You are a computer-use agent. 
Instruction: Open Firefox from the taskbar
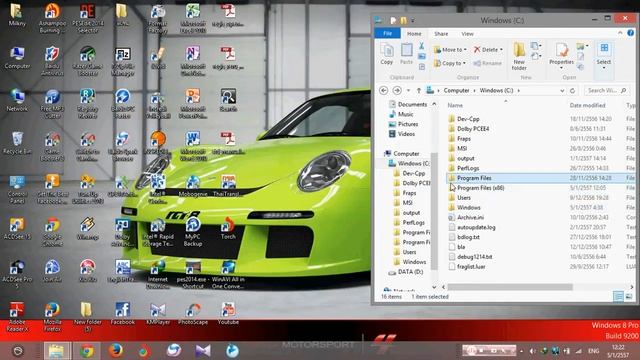coord(116,351)
